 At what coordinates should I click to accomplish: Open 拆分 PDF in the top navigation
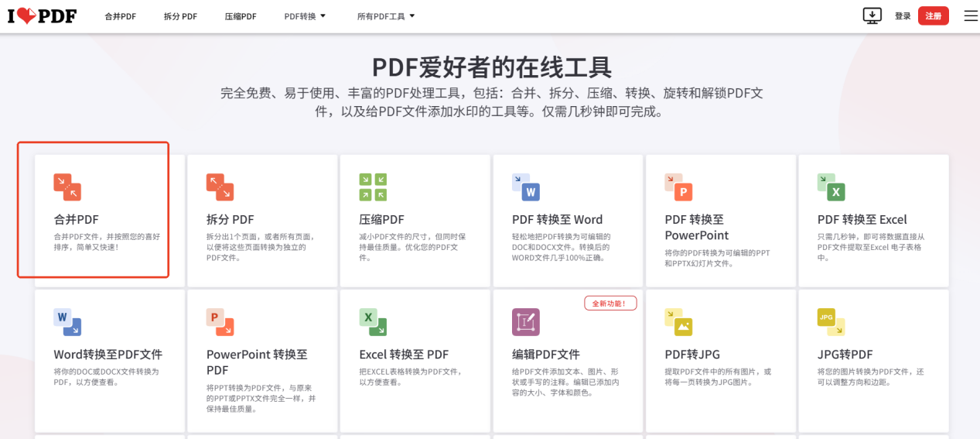180,16
